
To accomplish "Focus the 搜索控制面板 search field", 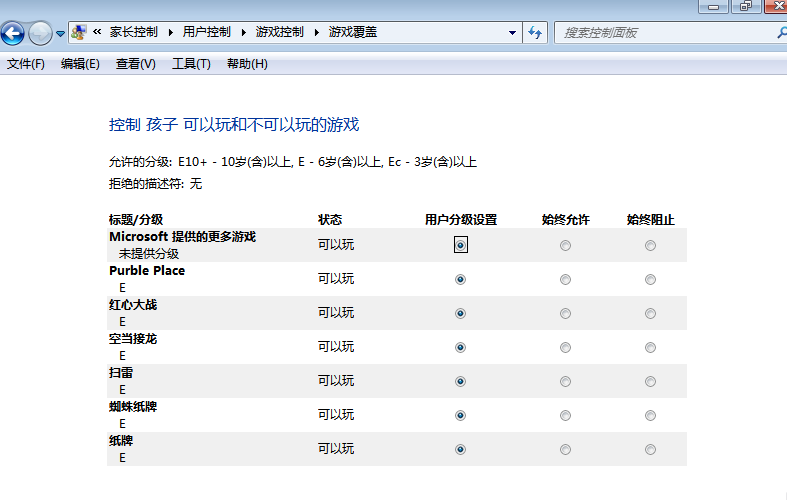I will (664, 33).
